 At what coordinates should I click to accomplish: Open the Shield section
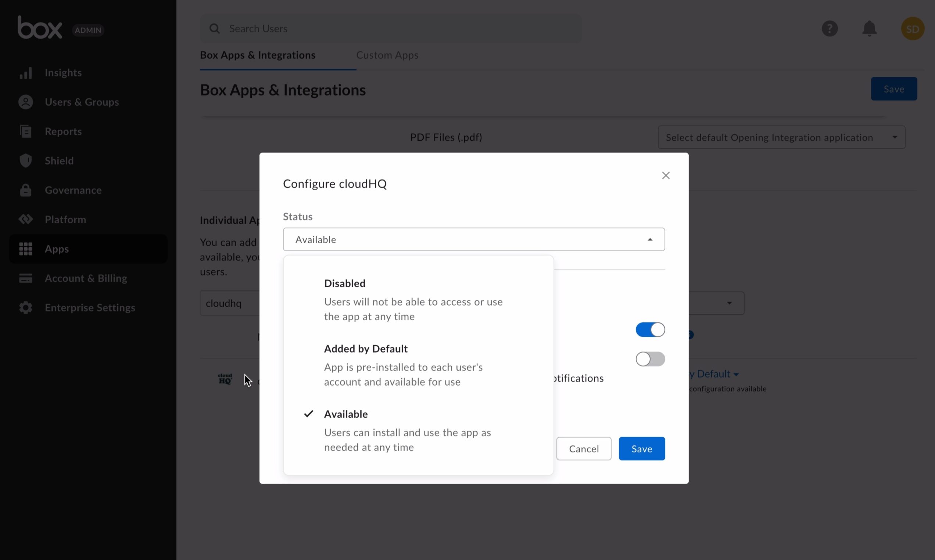click(x=59, y=161)
